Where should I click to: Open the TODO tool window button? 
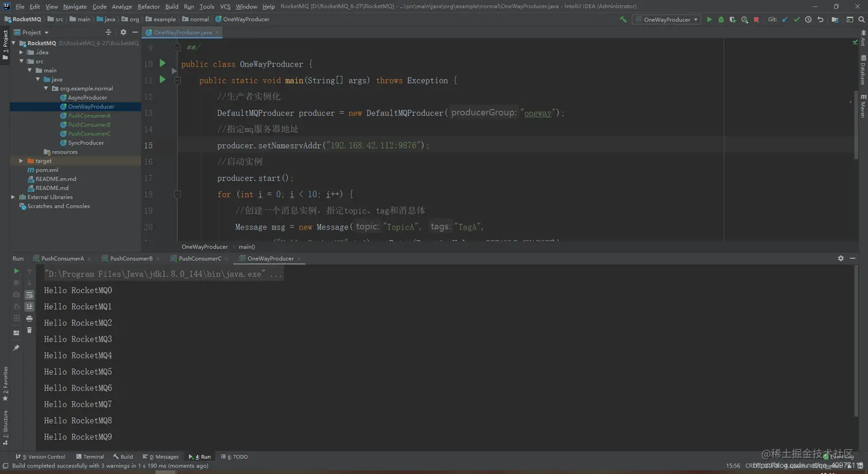[234, 457]
